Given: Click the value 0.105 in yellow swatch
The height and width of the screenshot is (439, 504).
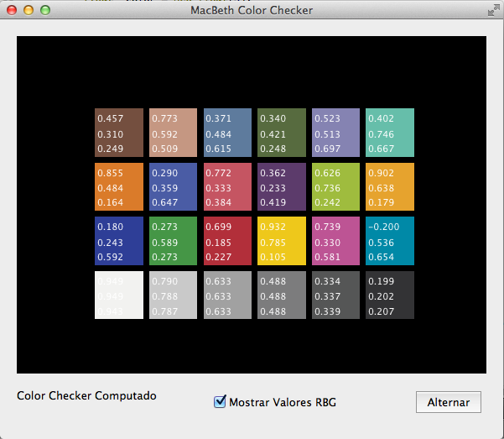Looking at the screenshot, I should [x=273, y=257].
